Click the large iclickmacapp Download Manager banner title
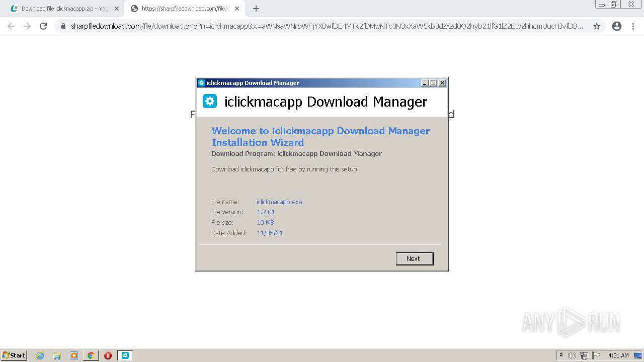The image size is (644, 362). click(x=326, y=102)
